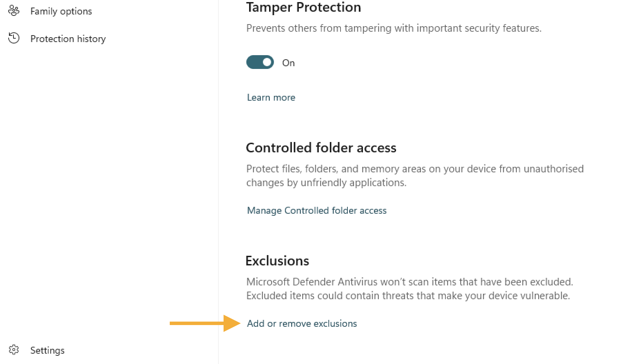This screenshot has height=364, width=621.
Task: Click 'Add or remove exclusions' link
Action: (x=302, y=324)
